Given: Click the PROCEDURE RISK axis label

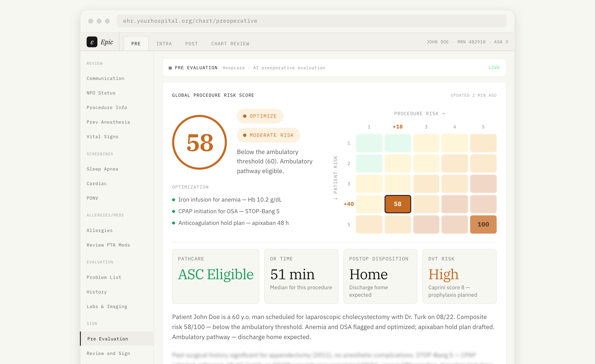Looking at the screenshot, I should 419,114.
